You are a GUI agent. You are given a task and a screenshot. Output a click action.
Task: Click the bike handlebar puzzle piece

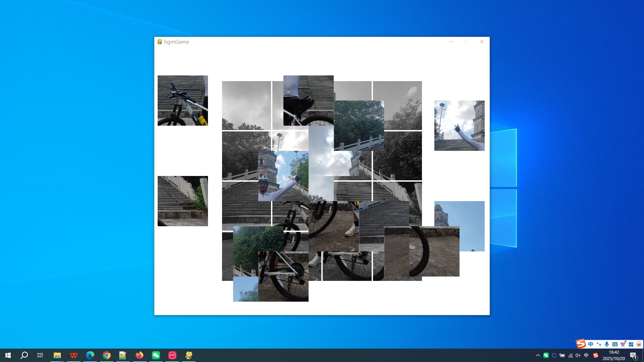182,101
